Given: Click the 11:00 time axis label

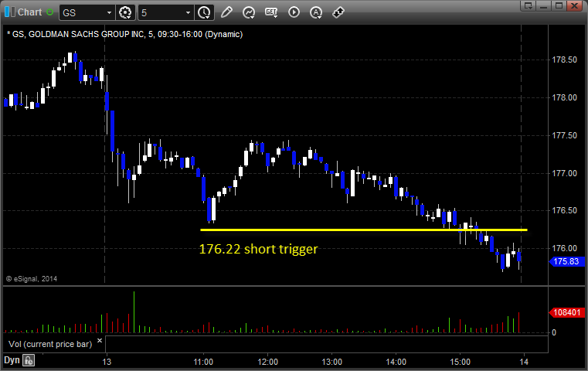Looking at the screenshot, I should (x=203, y=362).
